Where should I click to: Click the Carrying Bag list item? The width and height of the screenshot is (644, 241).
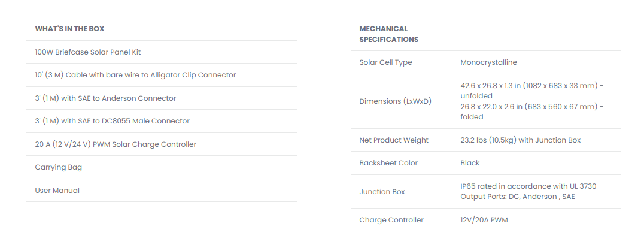coord(59,167)
